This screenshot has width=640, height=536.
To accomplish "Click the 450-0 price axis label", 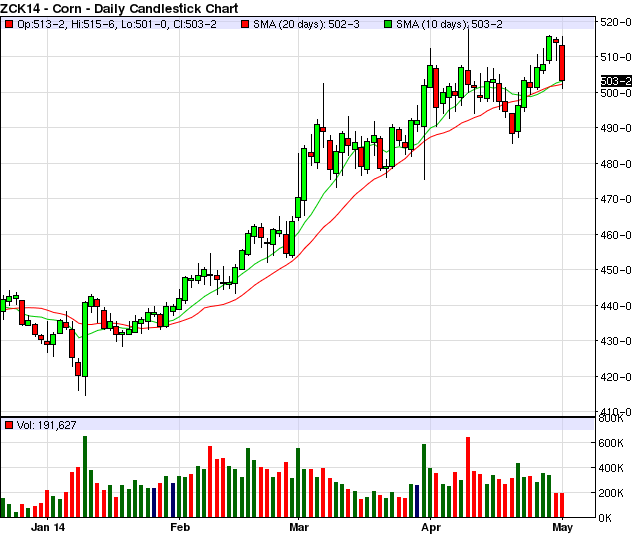I will [x=616, y=270].
